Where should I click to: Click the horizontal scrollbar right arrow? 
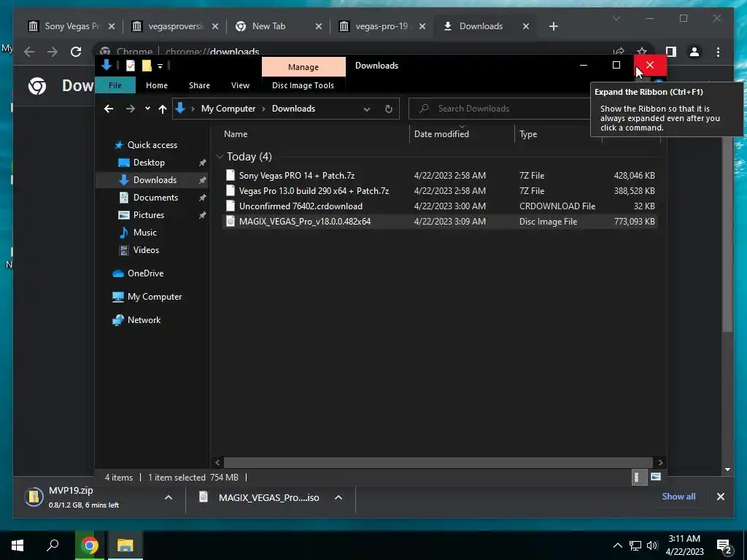[660, 462]
